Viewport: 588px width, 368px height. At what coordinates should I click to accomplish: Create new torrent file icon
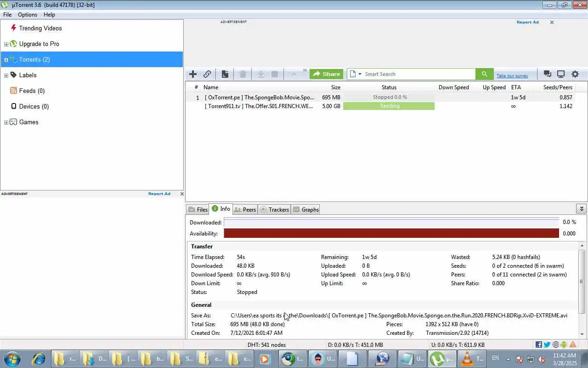point(225,74)
